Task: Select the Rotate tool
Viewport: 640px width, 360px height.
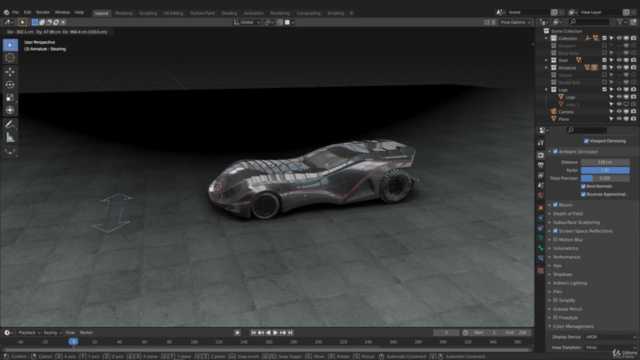Action: click(x=10, y=84)
